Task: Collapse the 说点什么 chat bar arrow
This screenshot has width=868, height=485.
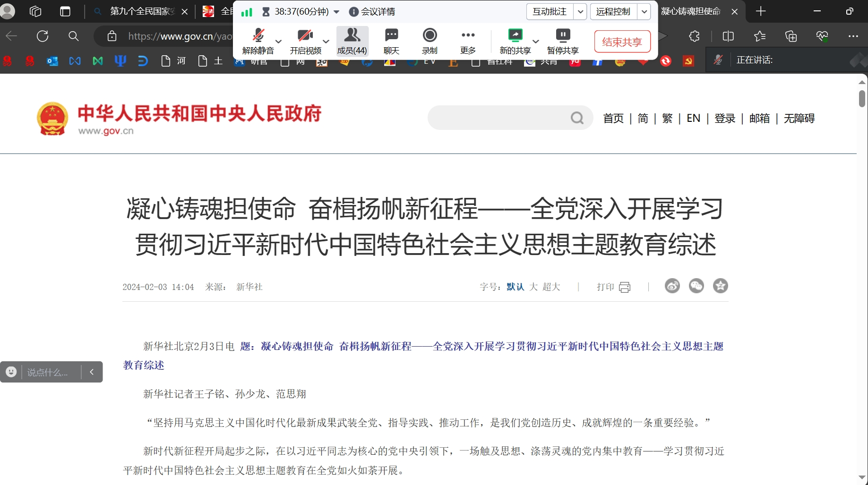Action: pos(92,372)
